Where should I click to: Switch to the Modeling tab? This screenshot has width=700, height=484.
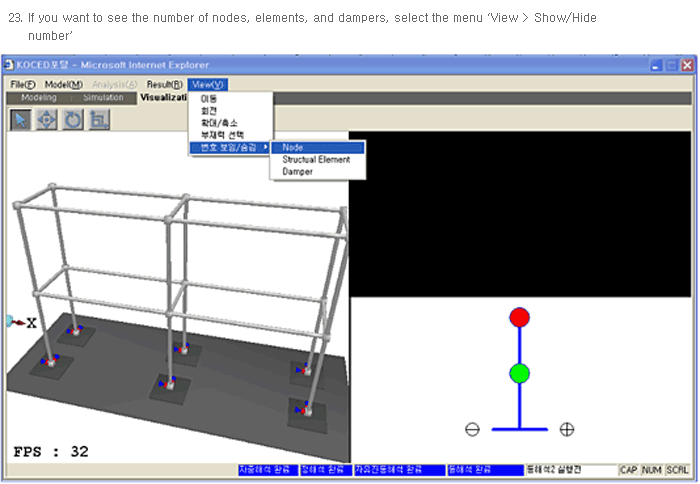pyautogui.click(x=39, y=98)
